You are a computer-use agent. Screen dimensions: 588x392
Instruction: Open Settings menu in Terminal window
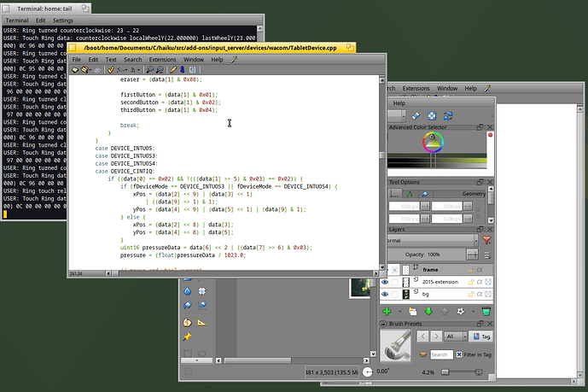coord(62,20)
